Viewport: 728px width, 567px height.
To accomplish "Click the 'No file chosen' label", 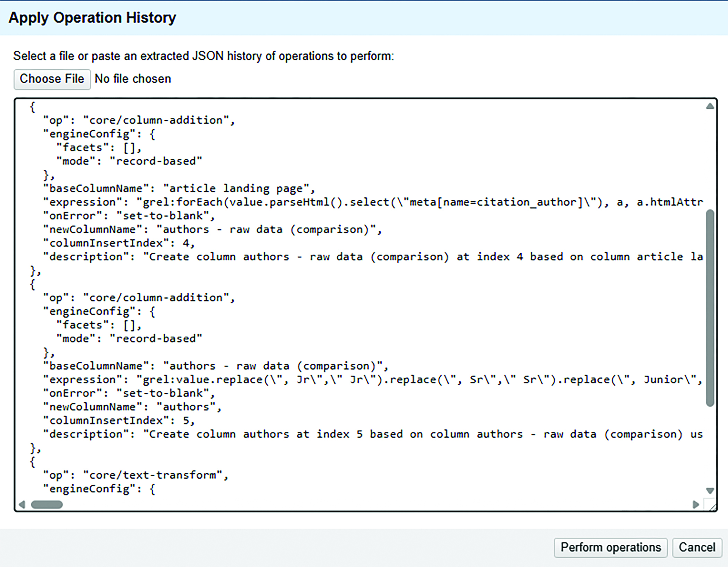I will 133,79.
